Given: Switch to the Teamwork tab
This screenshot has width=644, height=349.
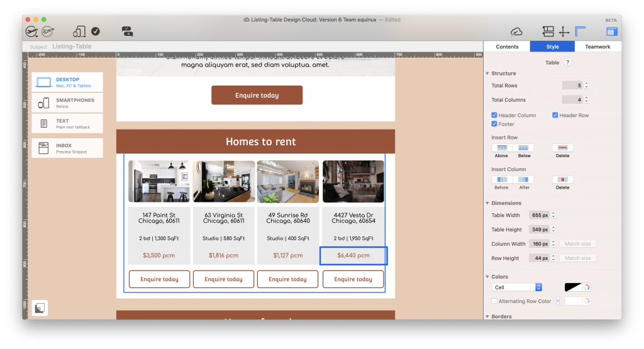Looking at the screenshot, I should (x=597, y=47).
